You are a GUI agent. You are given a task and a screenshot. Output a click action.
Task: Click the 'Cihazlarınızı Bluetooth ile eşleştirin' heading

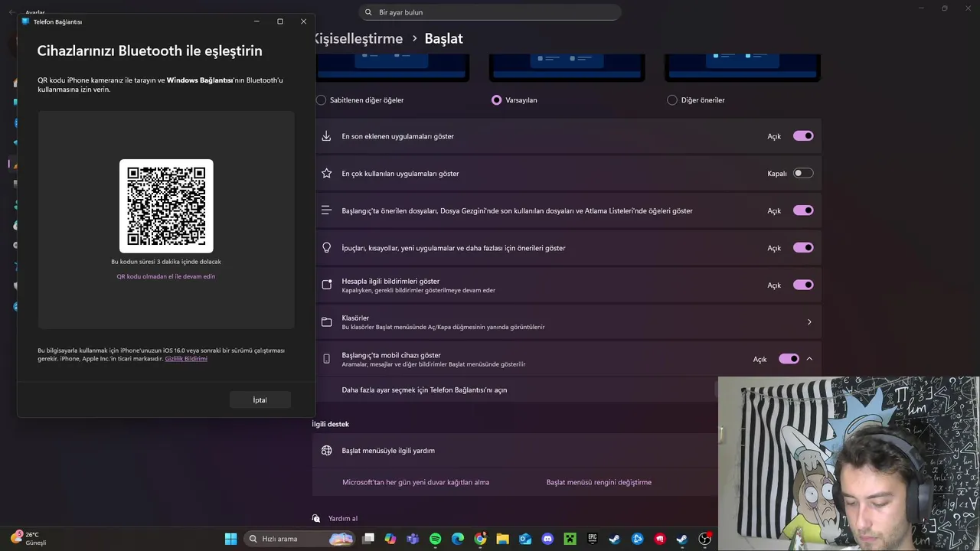[150, 51]
